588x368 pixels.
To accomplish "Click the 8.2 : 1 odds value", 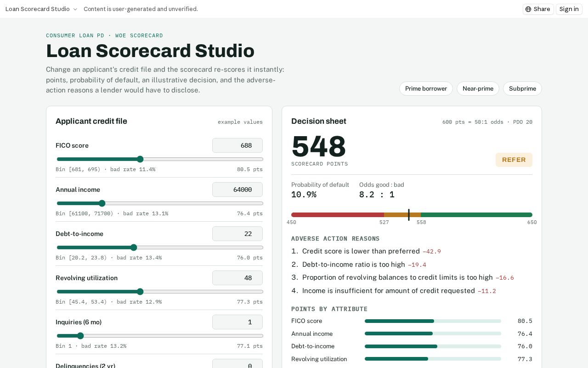I will coord(377,195).
